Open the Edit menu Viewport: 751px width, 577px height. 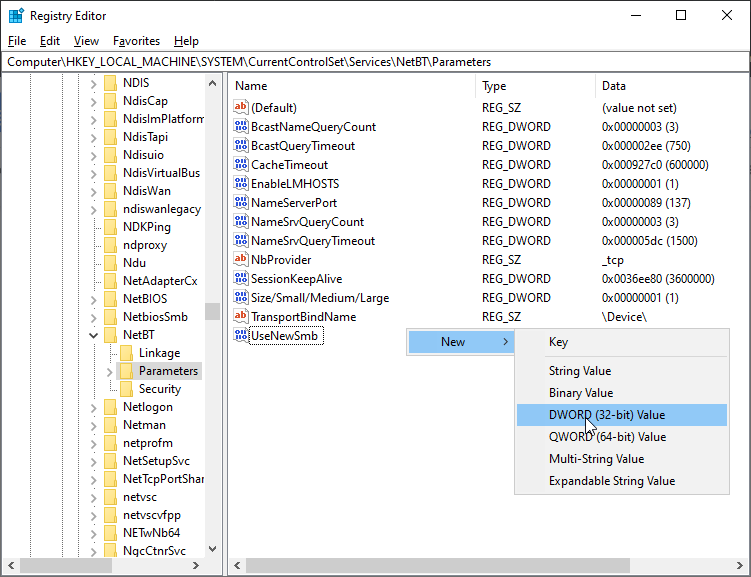pos(50,41)
